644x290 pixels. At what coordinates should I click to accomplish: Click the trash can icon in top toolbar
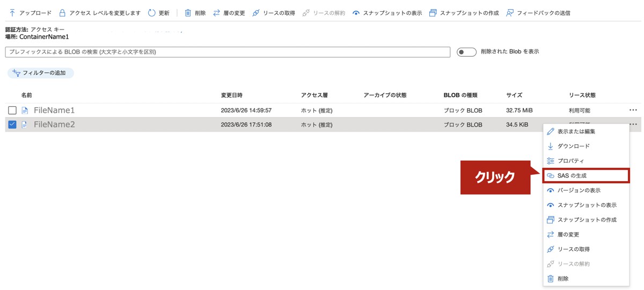tap(188, 13)
